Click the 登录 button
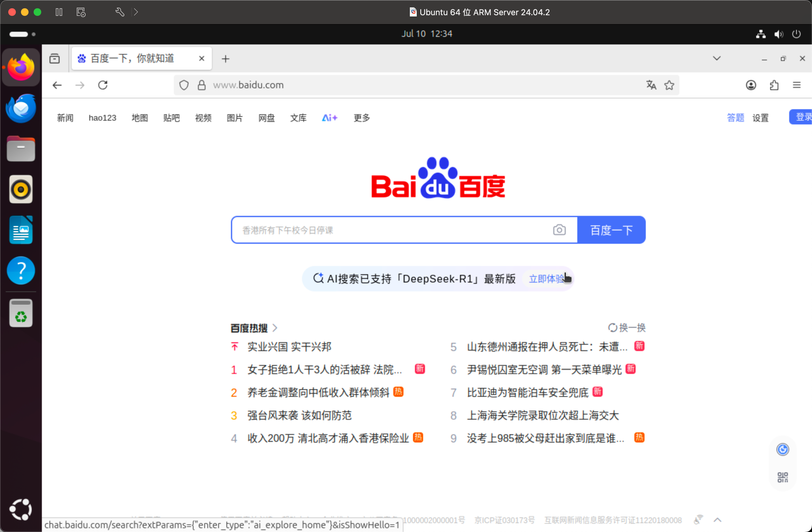Image resolution: width=812 pixels, height=532 pixels. pyautogui.click(x=800, y=117)
